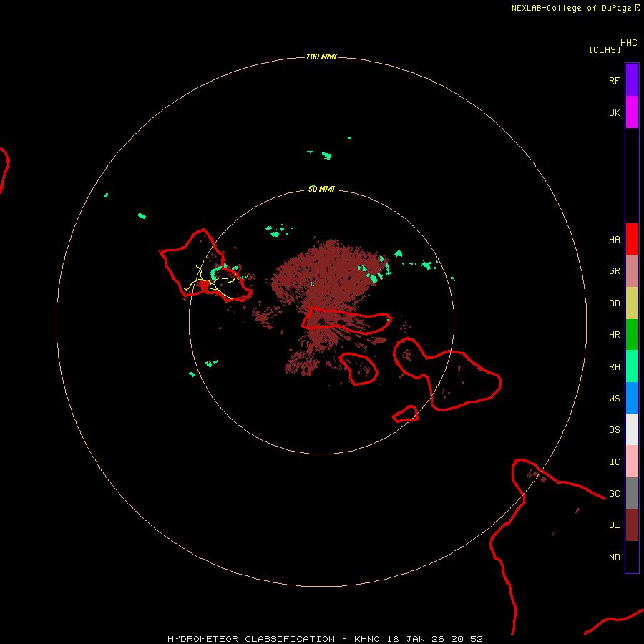Choose the light pink IC swatch

[x=632, y=462]
